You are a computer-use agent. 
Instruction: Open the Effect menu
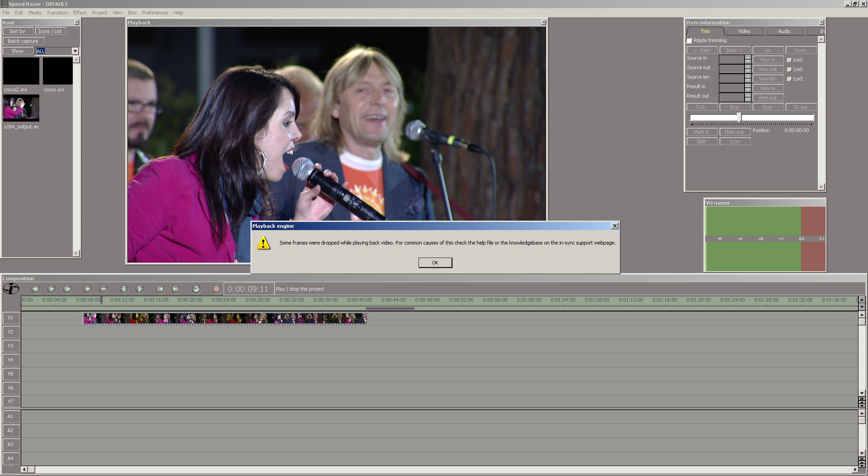point(80,13)
